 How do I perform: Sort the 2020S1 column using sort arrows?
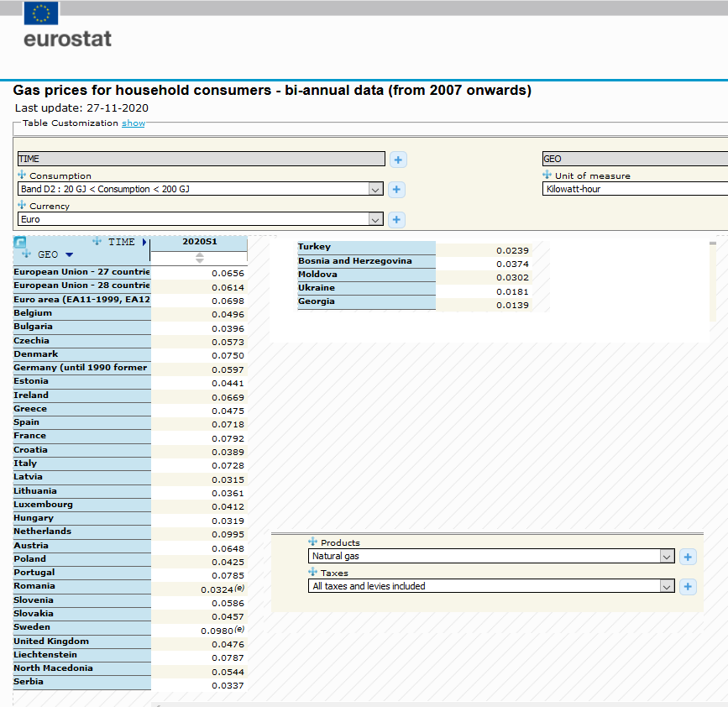pyautogui.click(x=200, y=258)
